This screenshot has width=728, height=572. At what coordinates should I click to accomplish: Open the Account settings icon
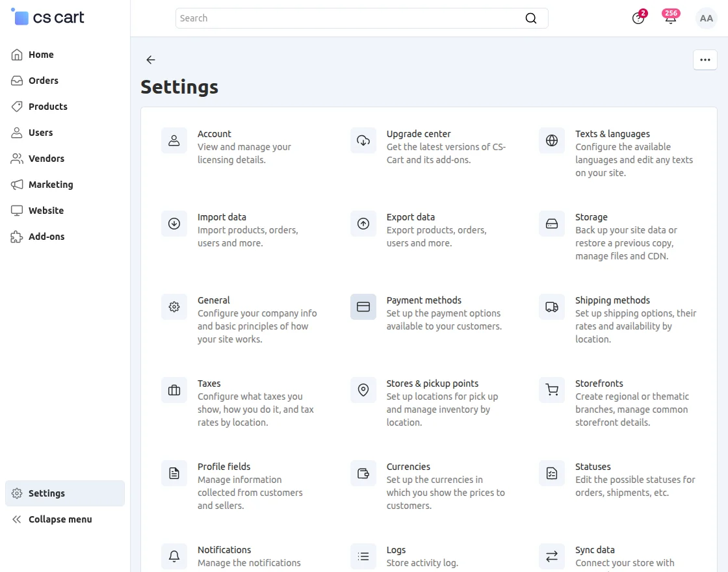(174, 140)
